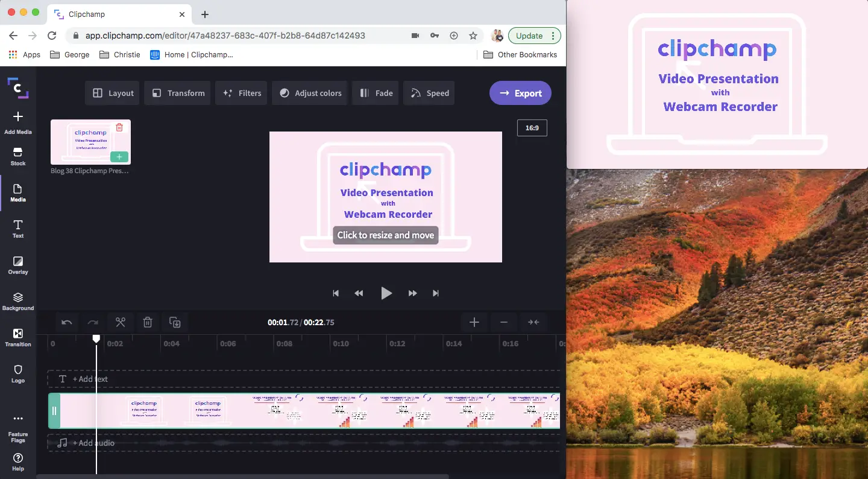Image resolution: width=868 pixels, height=479 pixels.
Task: Open Home | Clipchamp bookmark
Action: coord(192,54)
